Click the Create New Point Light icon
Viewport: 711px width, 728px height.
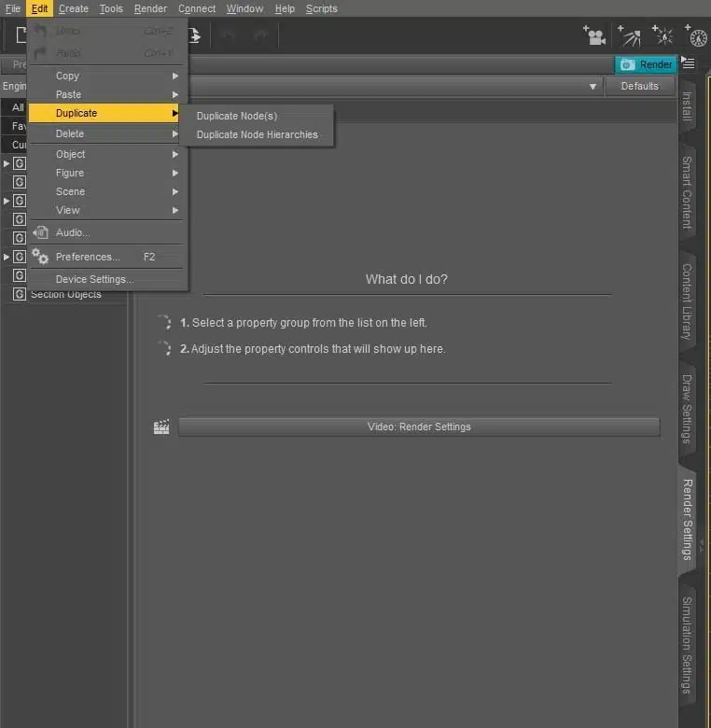pos(664,35)
